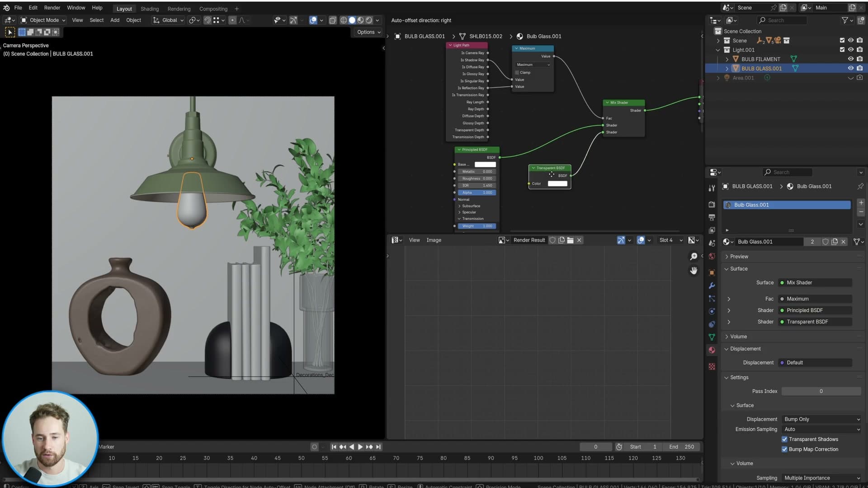Image resolution: width=868 pixels, height=488 pixels.
Task: Open the View Layer properties tab
Action: click(x=712, y=230)
